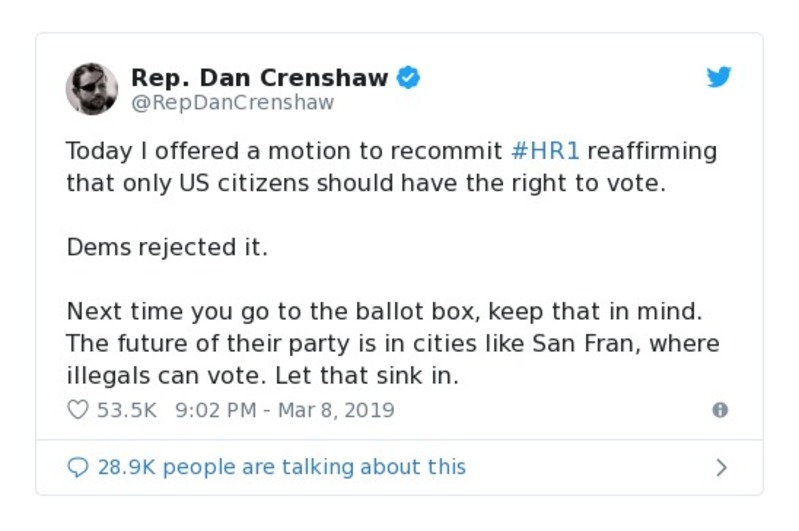Visit the @RepDanCrenshaw handle link
Screen dimensions: 799x531
[x=232, y=102]
